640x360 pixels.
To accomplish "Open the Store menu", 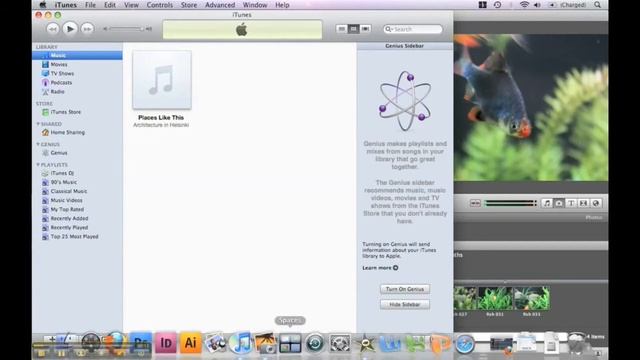I will 189,5.
